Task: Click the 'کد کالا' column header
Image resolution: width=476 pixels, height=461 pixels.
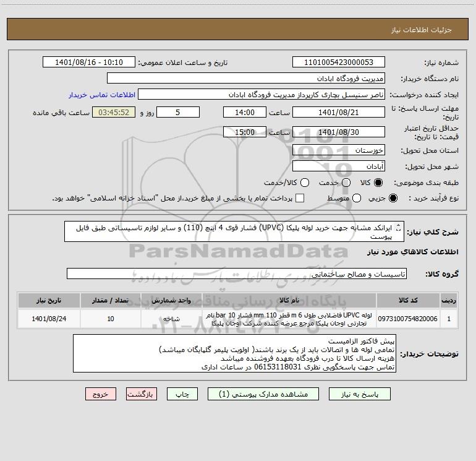Action: pyautogui.click(x=408, y=300)
